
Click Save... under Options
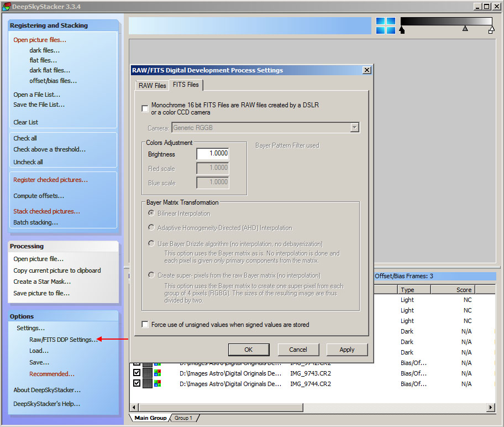click(39, 363)
